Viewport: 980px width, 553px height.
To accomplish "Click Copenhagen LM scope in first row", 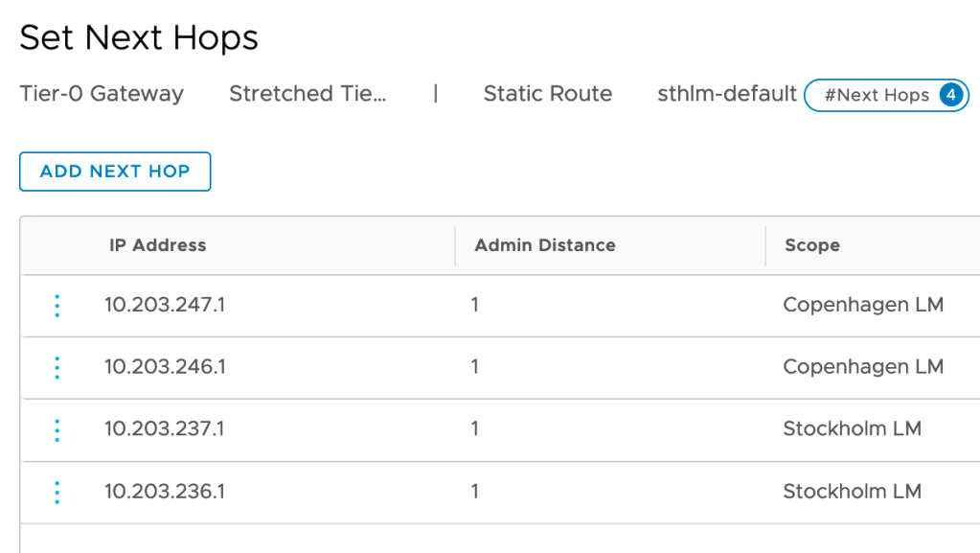I will pyautogui.click(x=863, y=306).
